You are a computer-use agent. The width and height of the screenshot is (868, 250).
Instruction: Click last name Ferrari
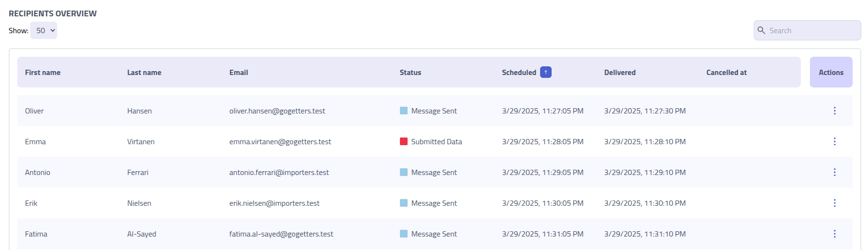138,173
